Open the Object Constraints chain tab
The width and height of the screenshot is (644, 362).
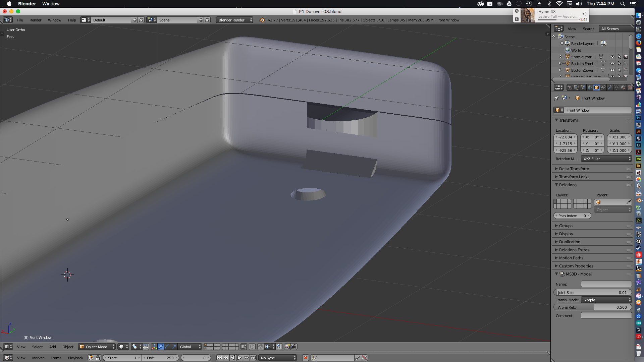603,87
